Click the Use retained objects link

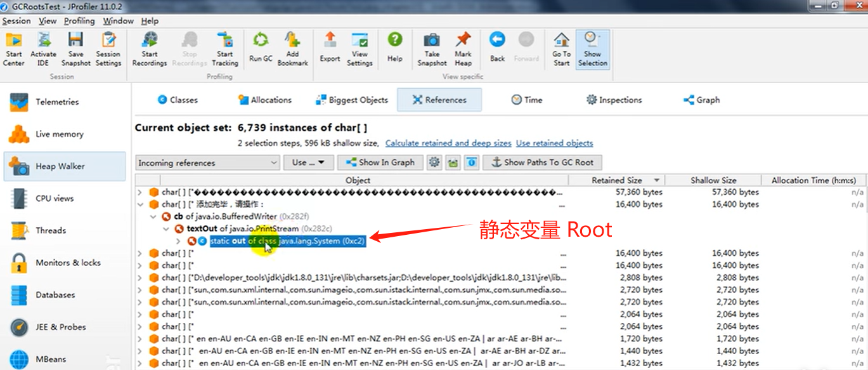[555, 143]
